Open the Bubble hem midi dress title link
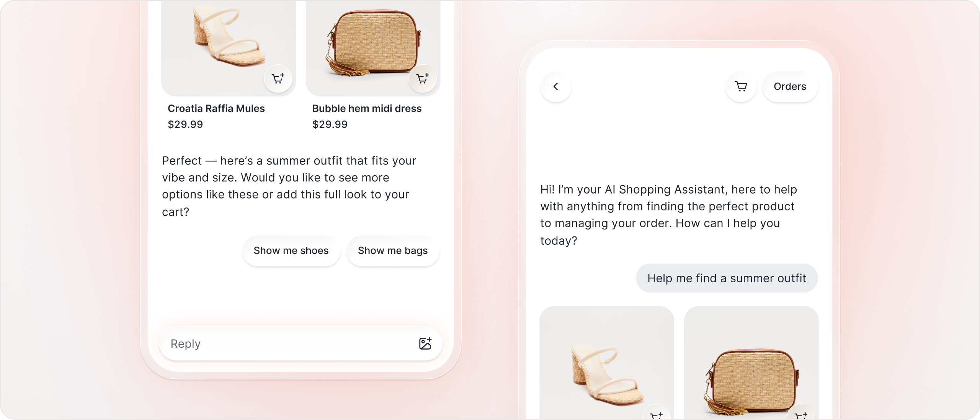The height and width of the screenshot is (420, 980). [x=367, y=109]
